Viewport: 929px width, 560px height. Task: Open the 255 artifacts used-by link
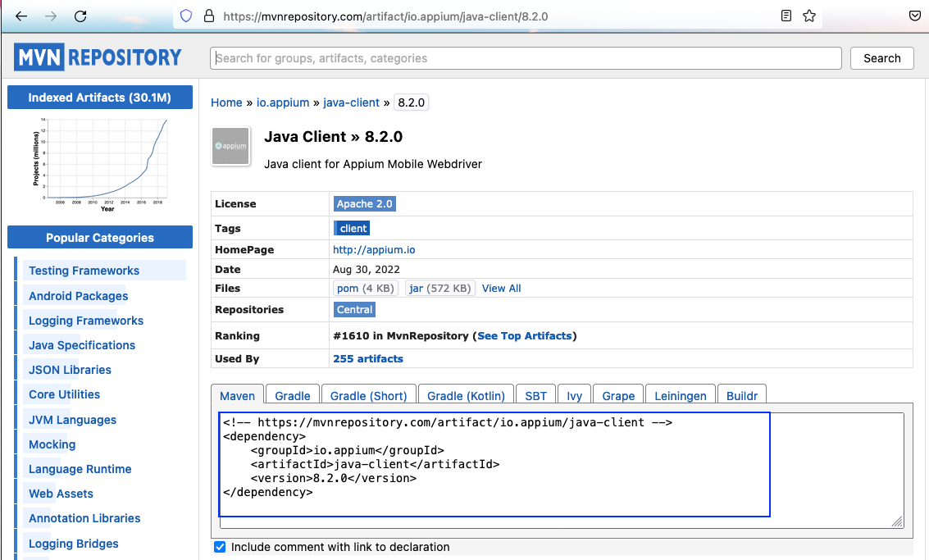(x=368, y=358)
